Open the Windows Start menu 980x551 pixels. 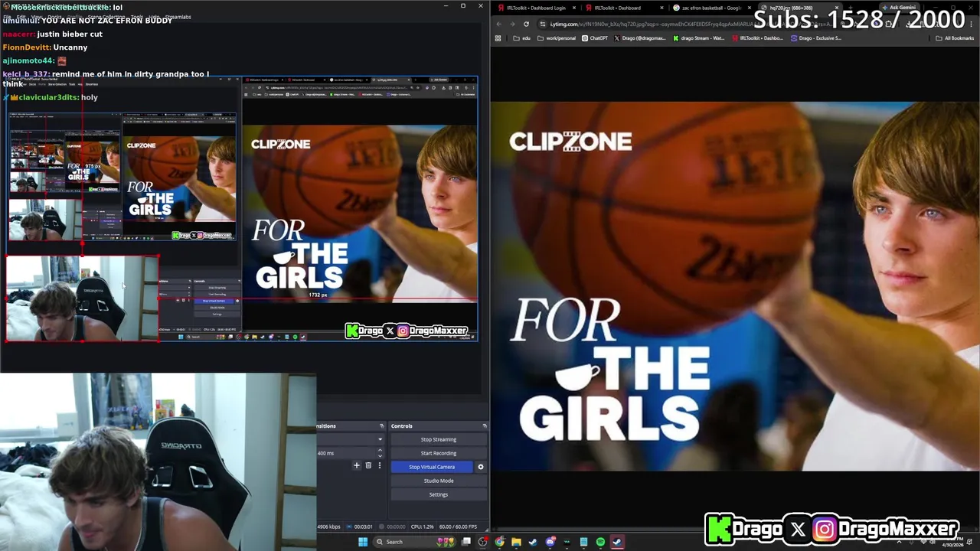pyautogui.click(x=363, y=542)
